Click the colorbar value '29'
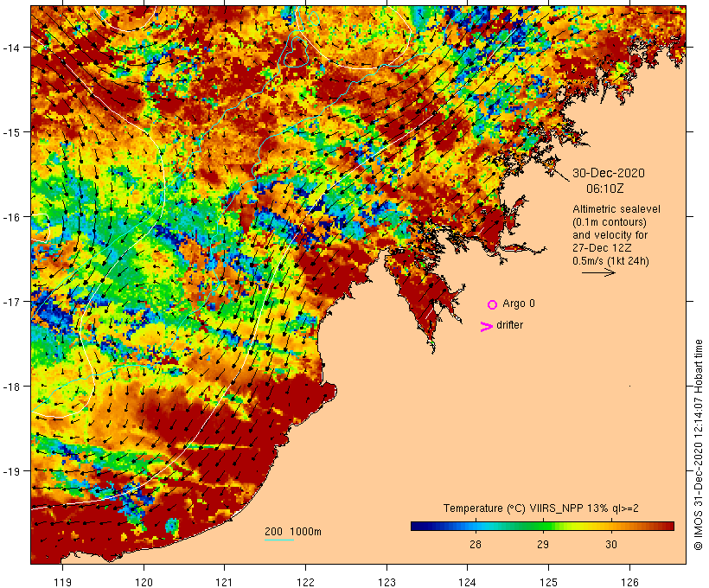Image resolution: width=709 pixels, height=588 pixels. pos(543,545)
